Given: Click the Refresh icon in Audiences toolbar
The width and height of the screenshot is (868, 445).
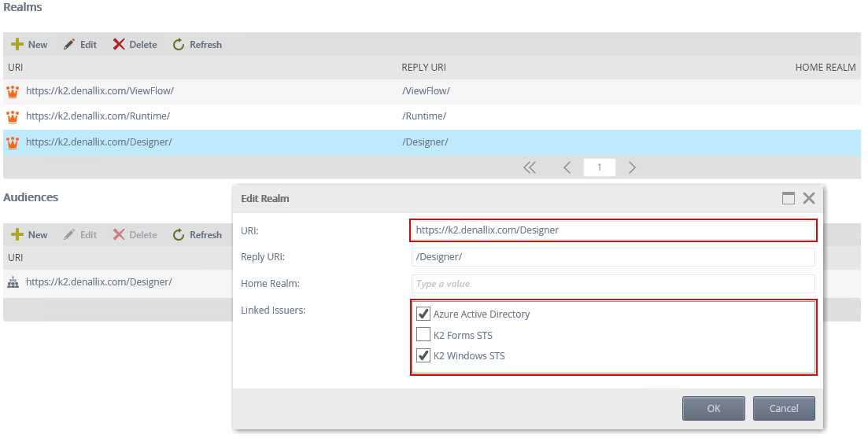Looking at the screenshot, I should 179,235.
